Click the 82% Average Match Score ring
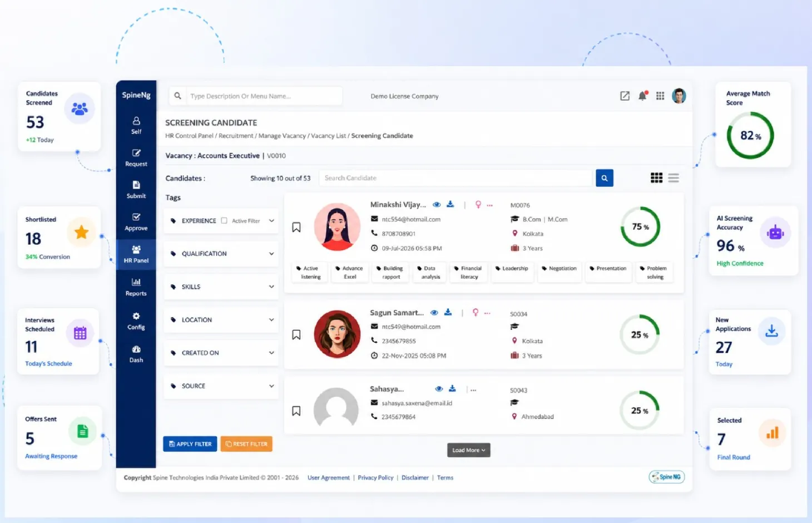 [750, 135]
